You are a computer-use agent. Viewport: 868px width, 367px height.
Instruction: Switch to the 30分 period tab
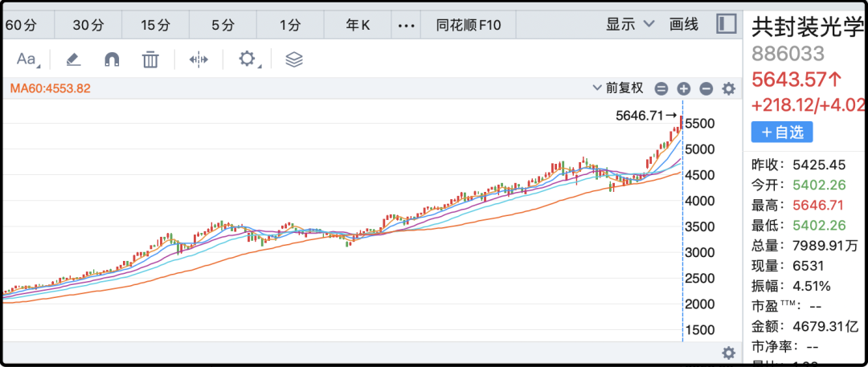tap(88, 25)
